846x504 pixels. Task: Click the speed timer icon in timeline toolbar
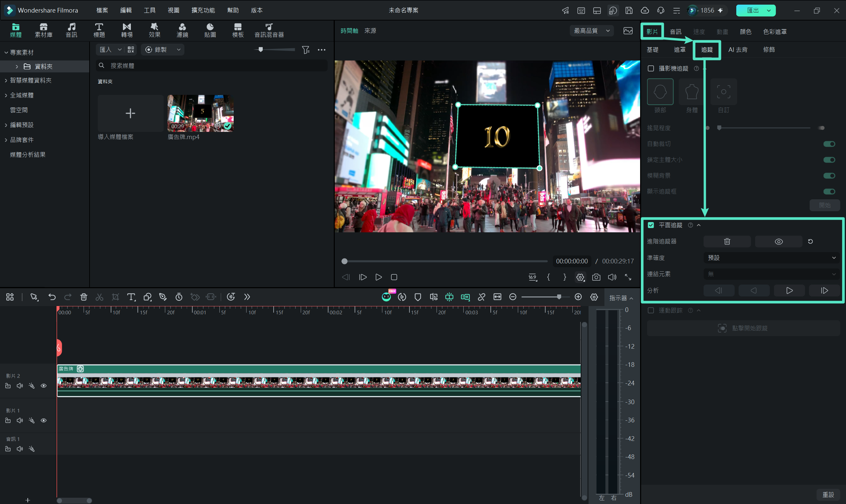click(179, 297)
